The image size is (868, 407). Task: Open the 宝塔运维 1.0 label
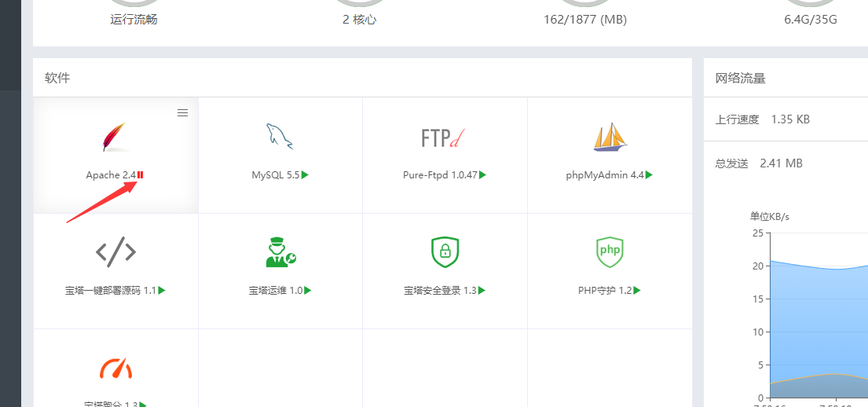coord(276,290)
